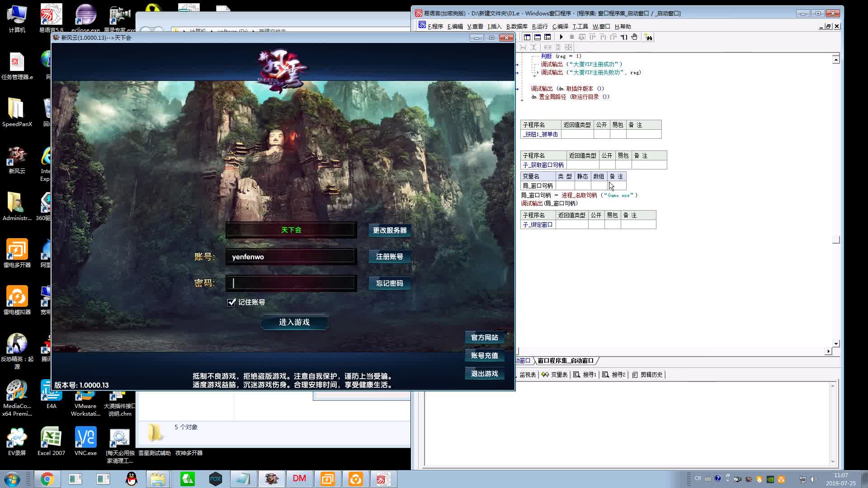Click the run-to-cursor braces toolbar icon
868x488 pixels.
624,37
